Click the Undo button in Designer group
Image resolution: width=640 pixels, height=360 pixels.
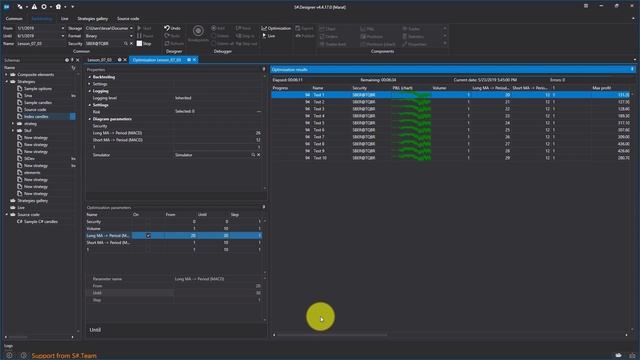172,28
